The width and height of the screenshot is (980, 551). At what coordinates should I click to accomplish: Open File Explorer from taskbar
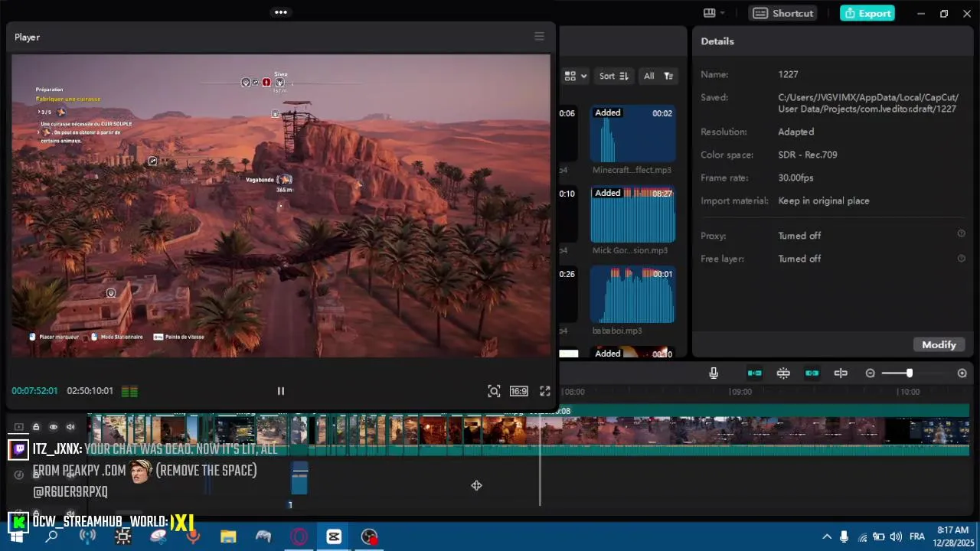click(228, 536)
